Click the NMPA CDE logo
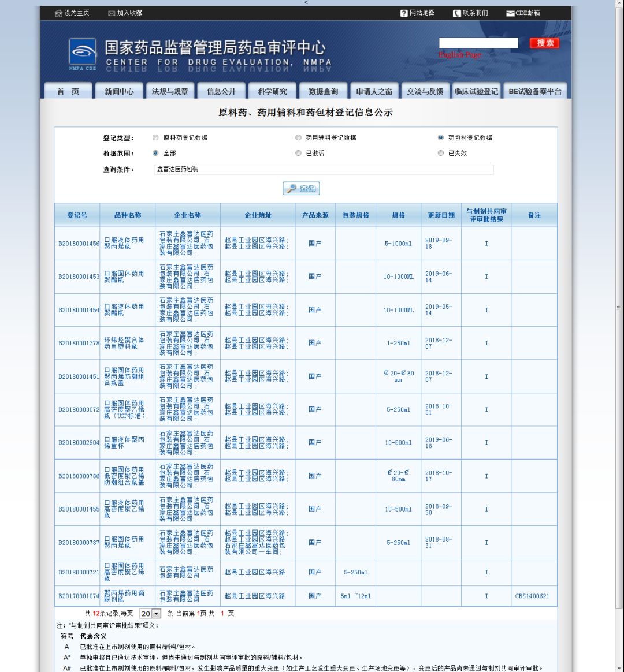 tap(83, 54)
